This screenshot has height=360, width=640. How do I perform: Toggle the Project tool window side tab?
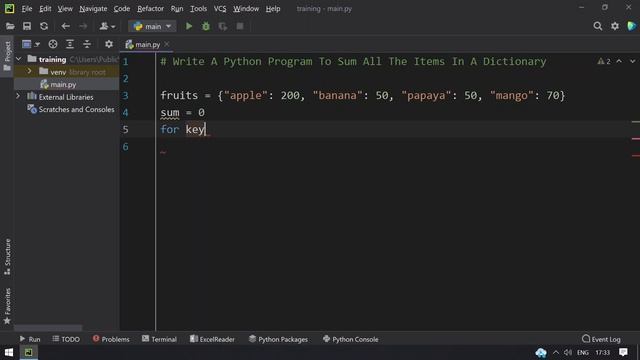tap(7, 56)
